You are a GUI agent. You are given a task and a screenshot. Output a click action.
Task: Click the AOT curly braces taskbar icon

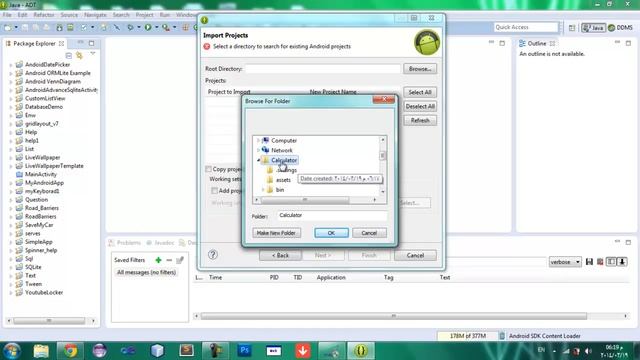(361, 351)
